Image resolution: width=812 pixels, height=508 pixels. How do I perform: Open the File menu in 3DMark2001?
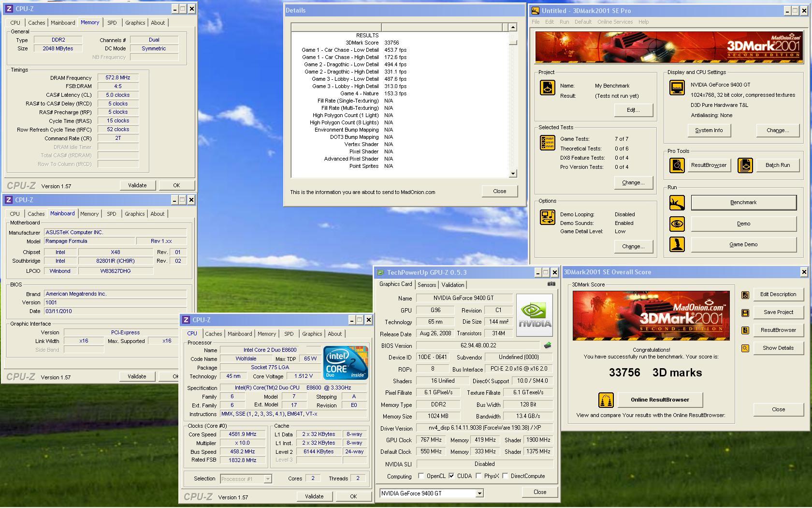[536, 22]
